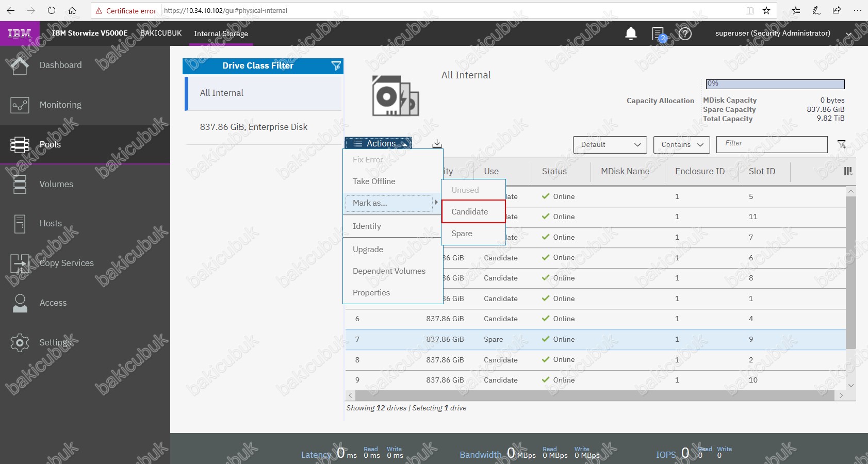Click the download table export icon
The width and height of the screenshot is (868, 464).
pyautogui.click(x=437, y=144)
